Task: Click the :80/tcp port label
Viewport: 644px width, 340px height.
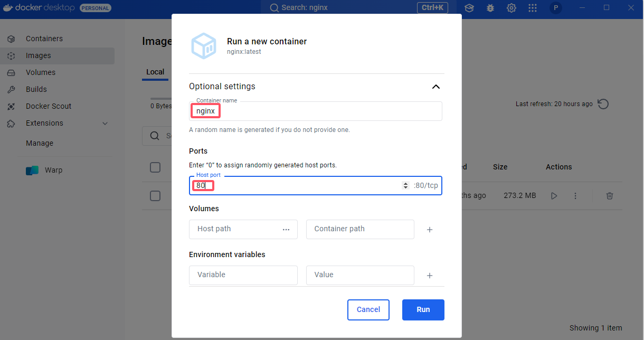Action: pyautogui.click(x=425, y=185)
